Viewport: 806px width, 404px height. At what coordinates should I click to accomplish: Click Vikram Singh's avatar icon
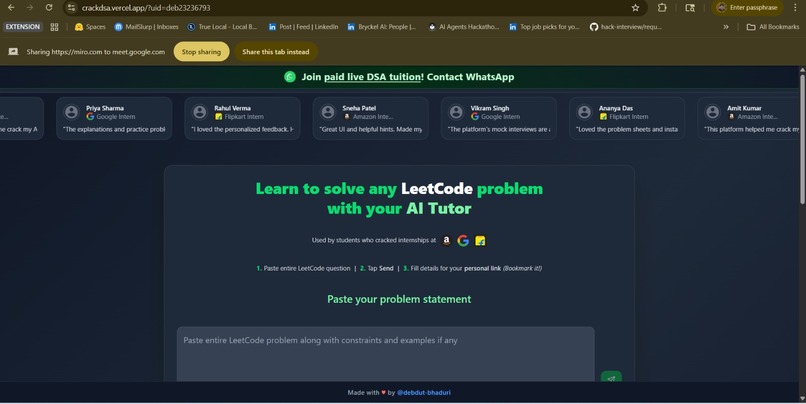(x=456, y=112)
